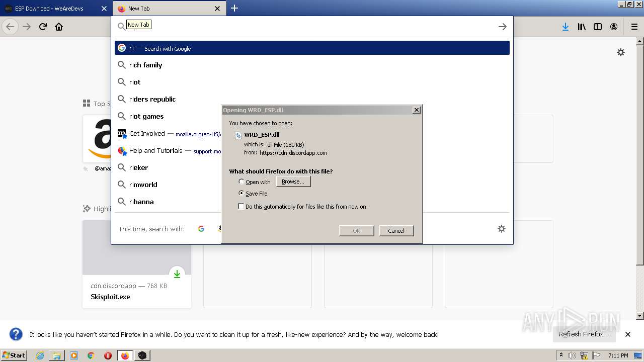Select 'riot' search suggestion
Screen dimensions: 644x362
click(312, 82)
